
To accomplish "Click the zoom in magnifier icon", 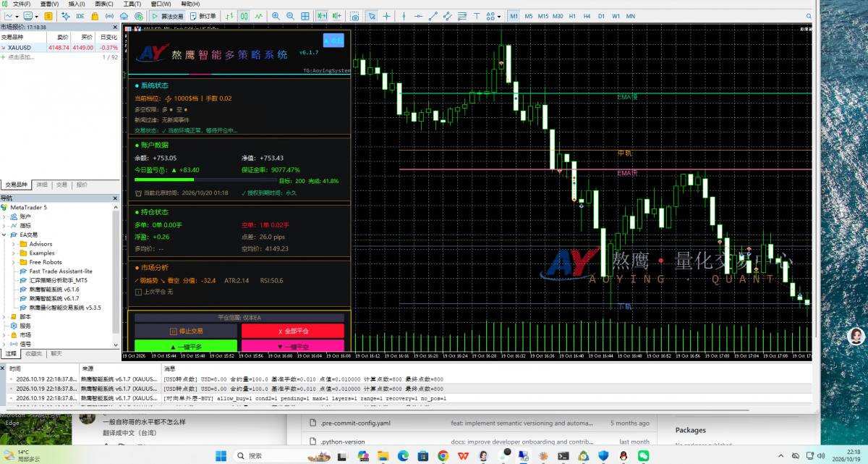I will (x=276, y=16).
